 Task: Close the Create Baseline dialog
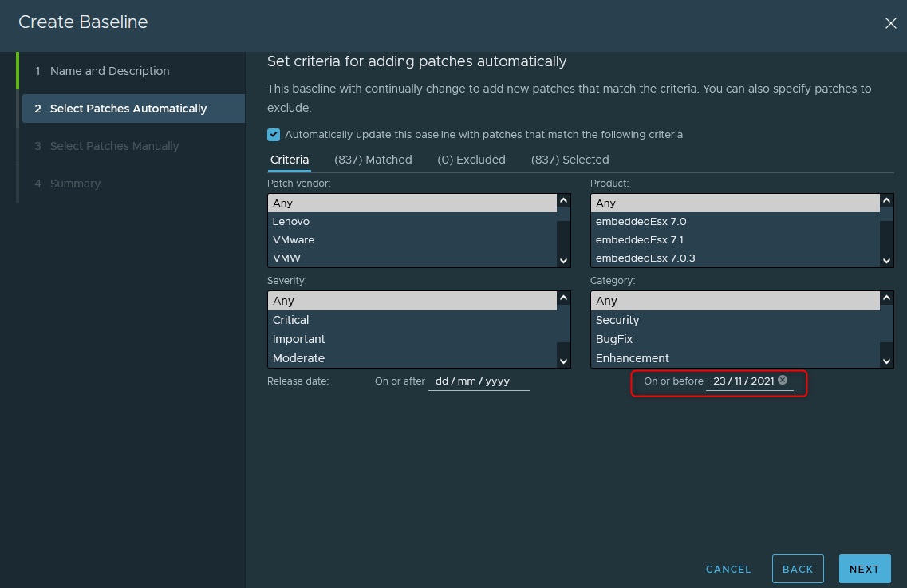tap(890, 23)
